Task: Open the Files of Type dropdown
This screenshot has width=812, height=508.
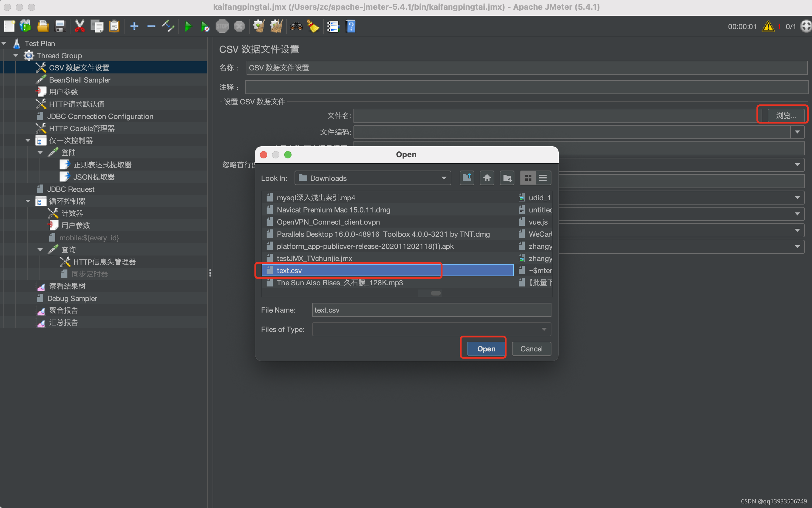Action: pyautogui.click(x=544, y=329)
